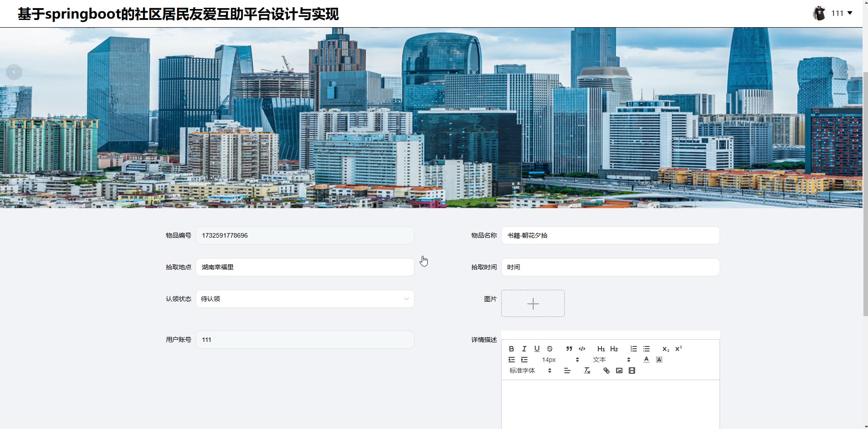
Task: Insert a video in description editor
Action: (631, 370)
